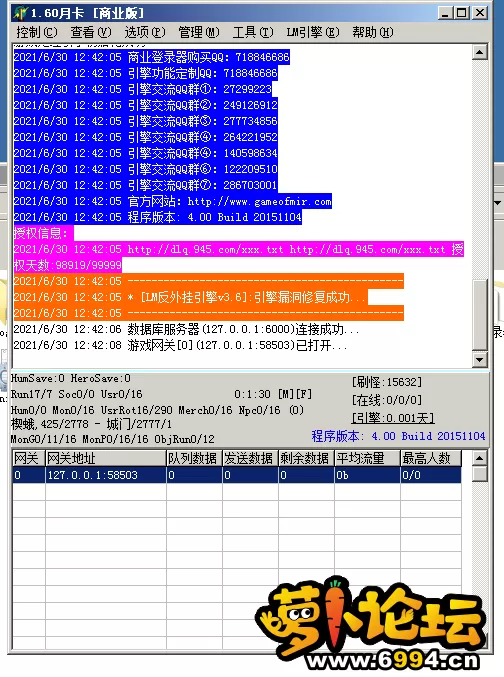
Task: Click the 剩余数据 column header
Action: coord(306,458)
